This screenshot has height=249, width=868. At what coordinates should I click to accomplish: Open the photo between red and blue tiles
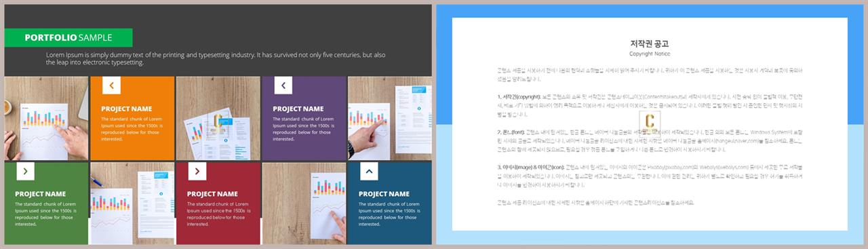(303, 204)
